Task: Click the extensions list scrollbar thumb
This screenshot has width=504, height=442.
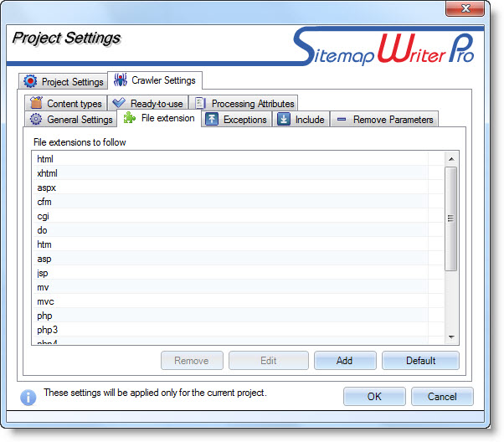Action: tap(451, 218)
